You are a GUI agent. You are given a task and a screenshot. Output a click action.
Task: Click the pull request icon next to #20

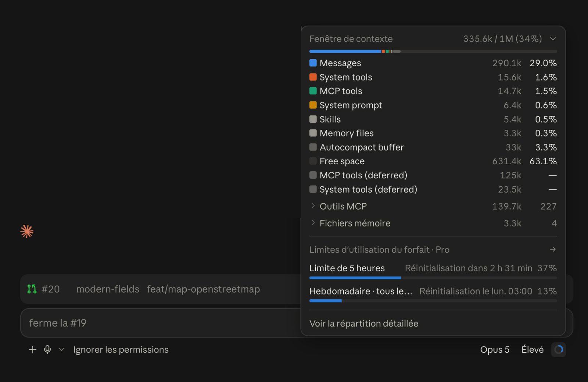tap(32, 289)
